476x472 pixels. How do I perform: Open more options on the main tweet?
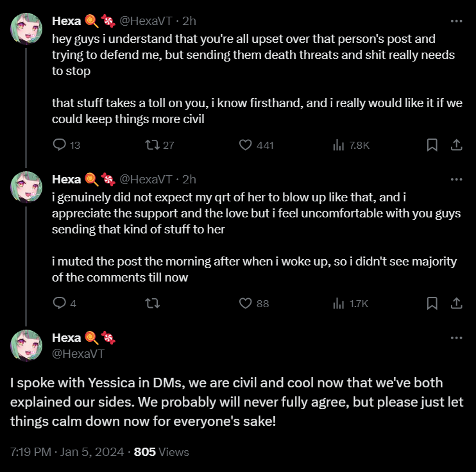point(456,338)
